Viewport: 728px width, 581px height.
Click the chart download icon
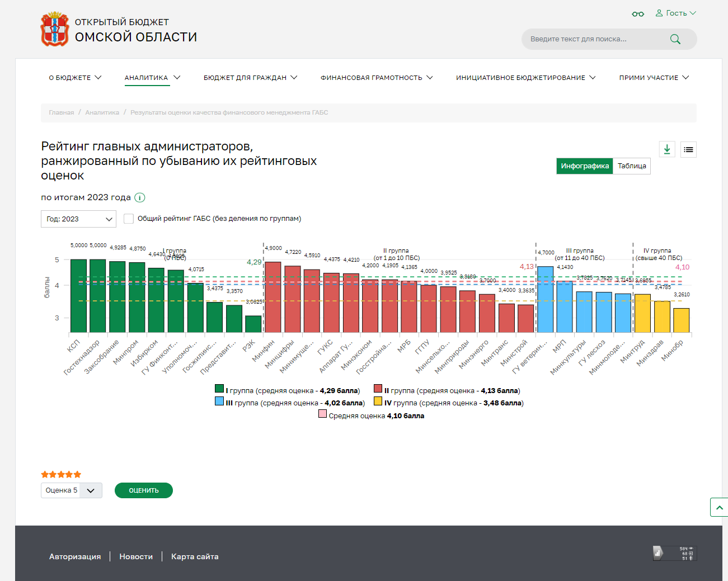[666, 149]
